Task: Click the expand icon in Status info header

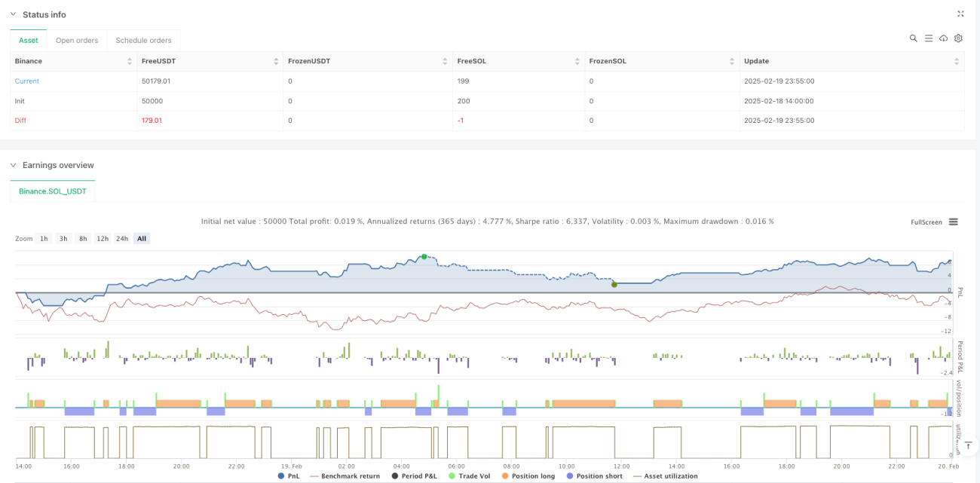Action: point(960,14)
